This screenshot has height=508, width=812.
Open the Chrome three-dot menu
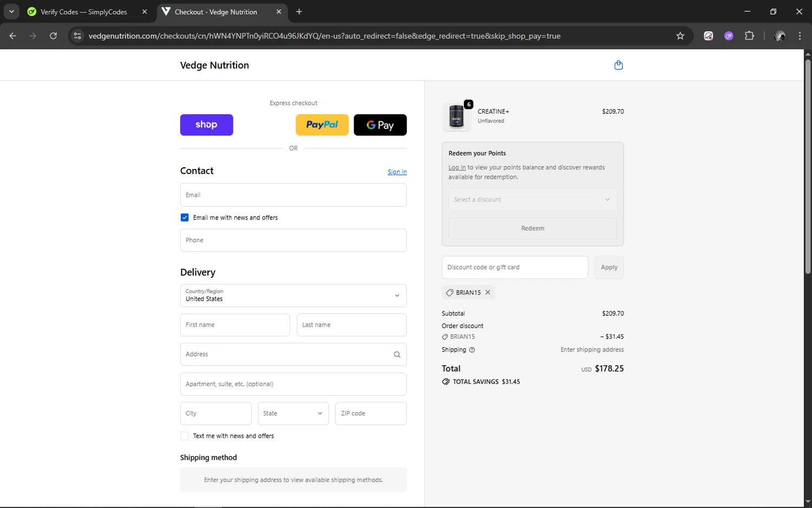(x=800, y=36)
